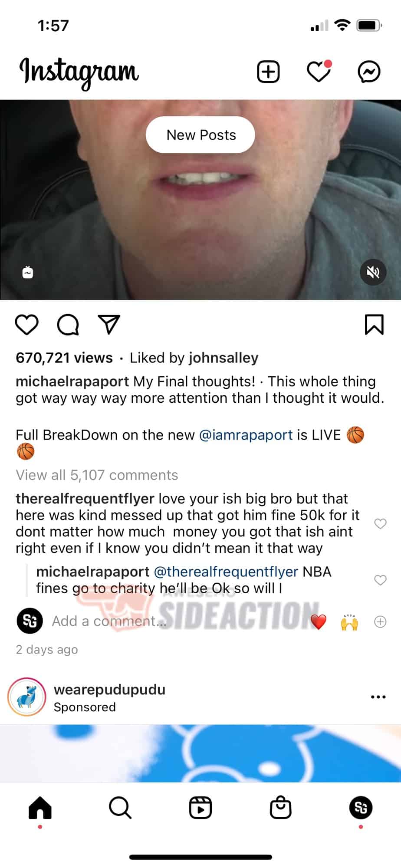Viewport: 401px width, 868px height.
Task: Tap the IGTV badge on the video
Action: click(28, 273)
